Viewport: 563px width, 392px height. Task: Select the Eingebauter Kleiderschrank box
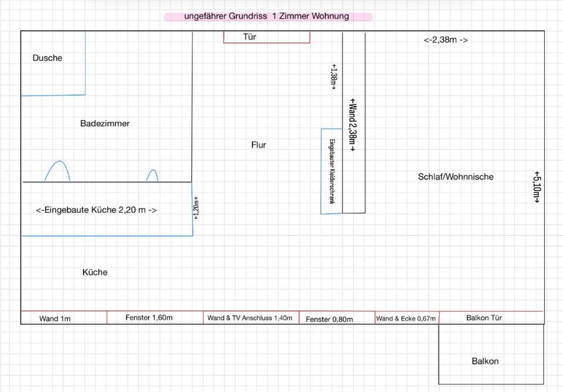pos(331,171)
